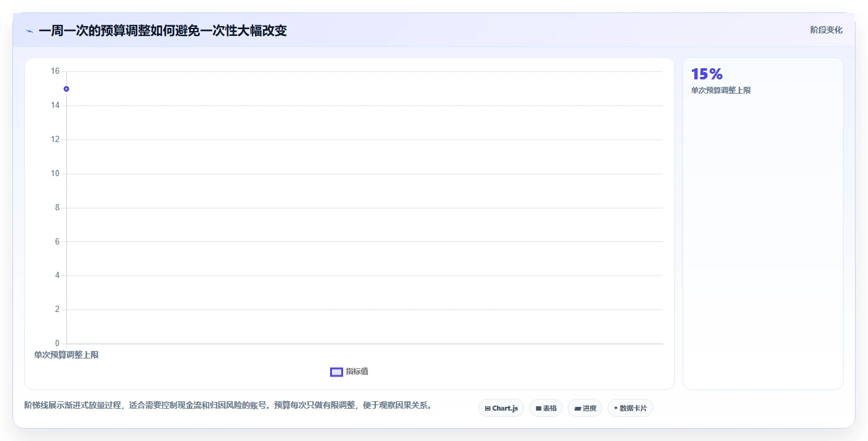Image resolution: width=868 pixels, height=441 pixels.
Task: Click the description text starting with 阶梯线展示
Action: point(228,406)
